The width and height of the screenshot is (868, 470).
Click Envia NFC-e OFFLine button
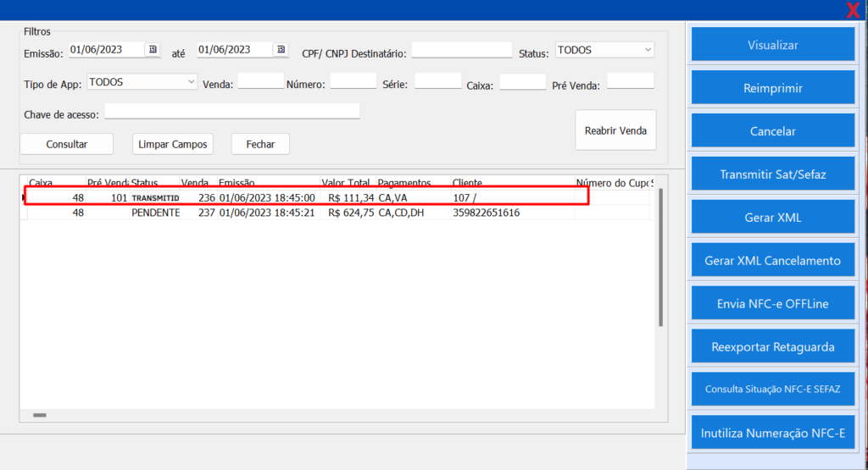pyautogui.click(x=772, y=303)
